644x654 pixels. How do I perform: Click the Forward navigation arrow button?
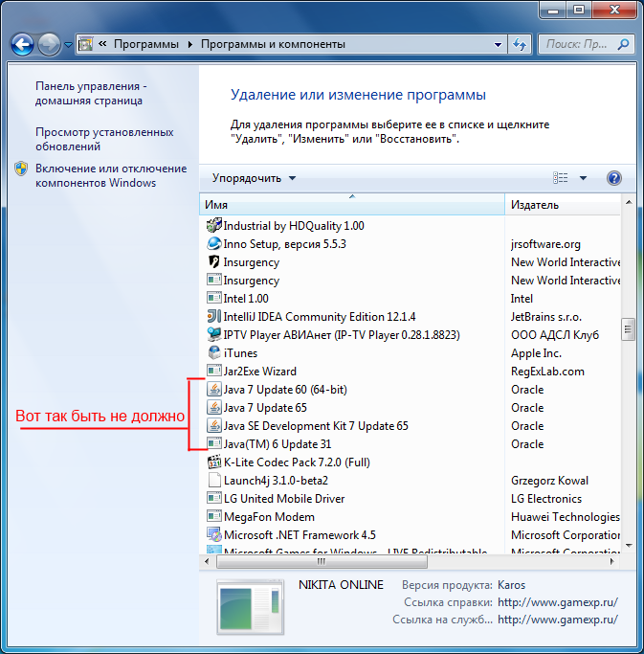click(x=49, y=44)
